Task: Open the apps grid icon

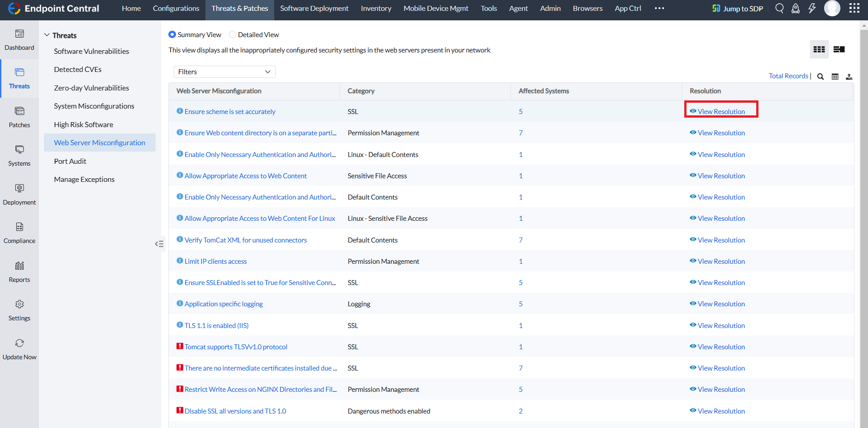Action: coord(854,9)
